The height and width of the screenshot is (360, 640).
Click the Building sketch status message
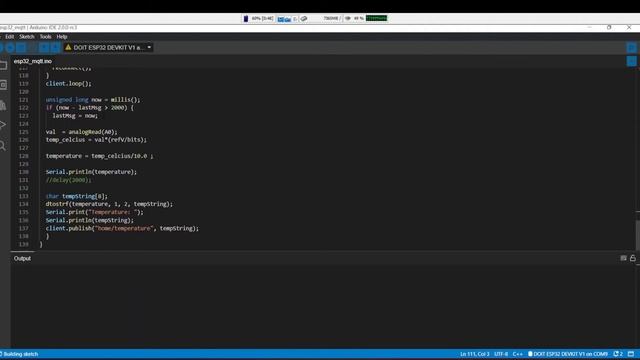pyautogui.click(x=20, y=354)
